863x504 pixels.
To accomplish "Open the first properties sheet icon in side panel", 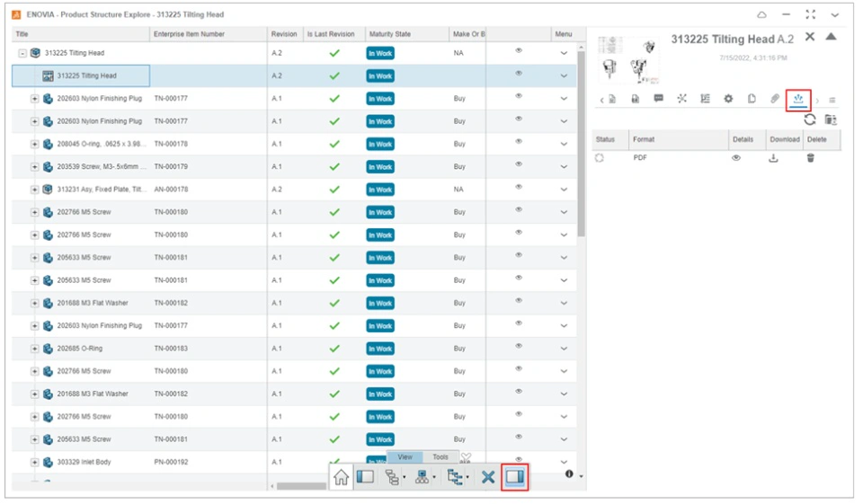I will click(612, 99).
